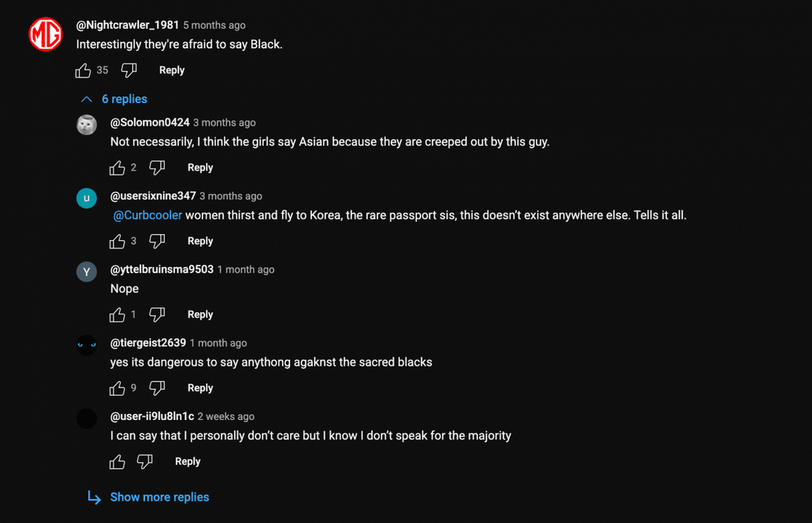The height and width of the screenshot is (523, 812).
Task: Open @Nightcrawler_1981's channel via username
Action: coord(127,24)
